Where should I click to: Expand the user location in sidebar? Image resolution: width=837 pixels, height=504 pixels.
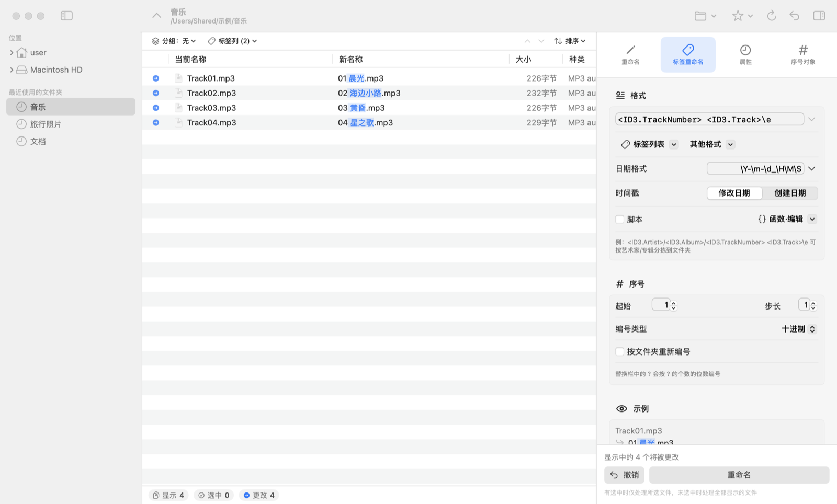pyautogui.click(x=12, y=52)
